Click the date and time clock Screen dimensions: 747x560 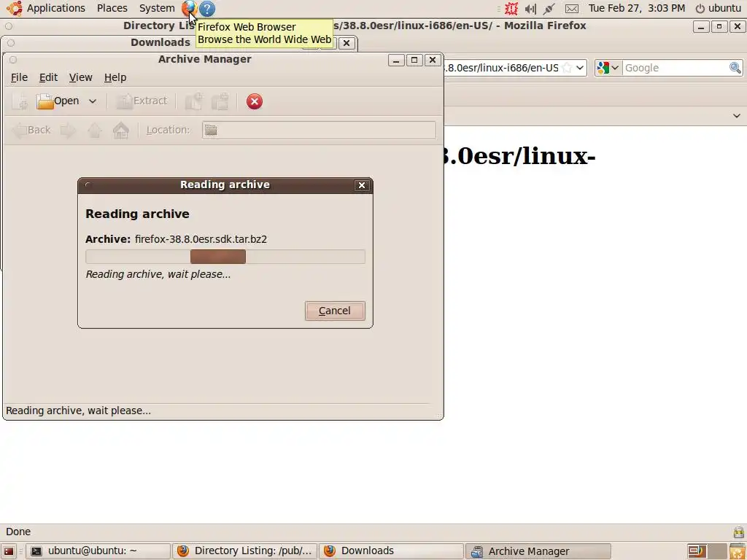[x=636, y=8]
